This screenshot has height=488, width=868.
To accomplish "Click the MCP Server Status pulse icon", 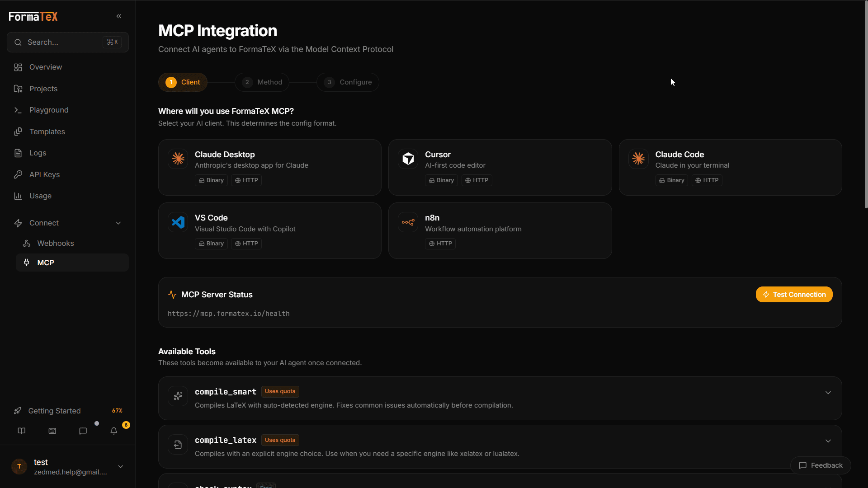I will coord(172,295).
